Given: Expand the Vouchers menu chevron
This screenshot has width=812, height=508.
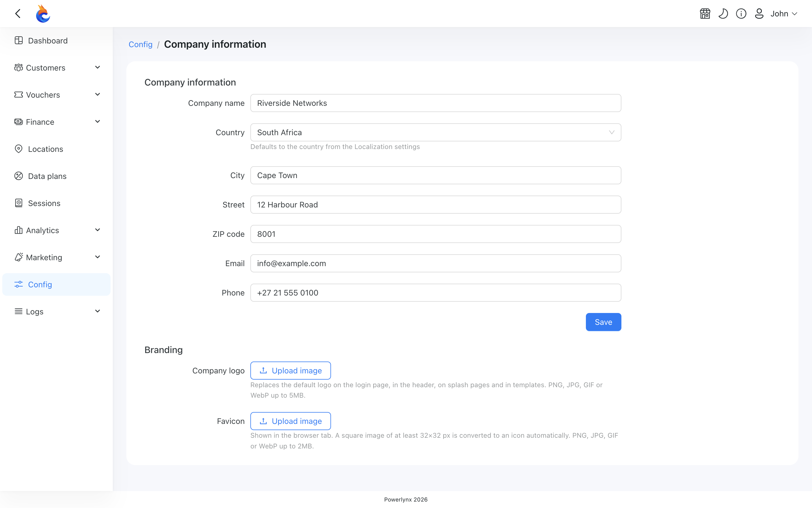Looking at the screenshot, I should click(x=98, y=95).
